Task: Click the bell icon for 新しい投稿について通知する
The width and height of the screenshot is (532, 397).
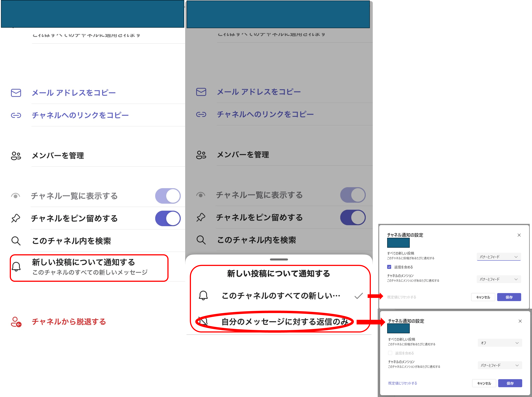Action: (x=16, y=267)
